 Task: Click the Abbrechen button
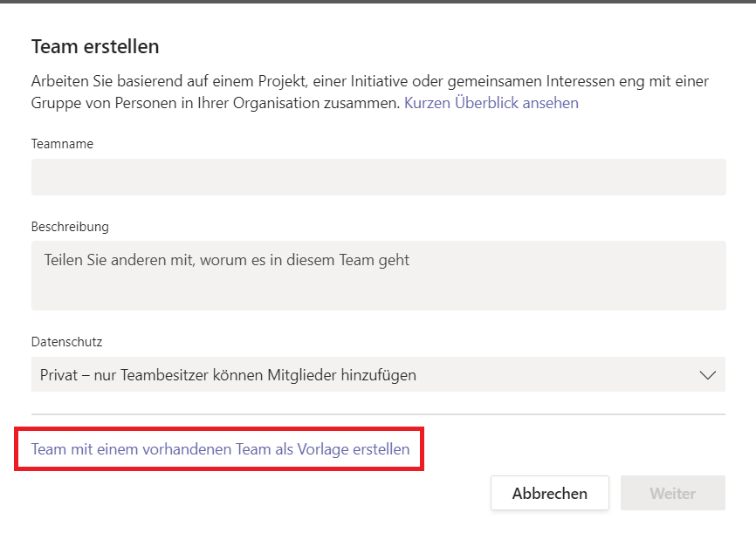(x=550, y=493)
